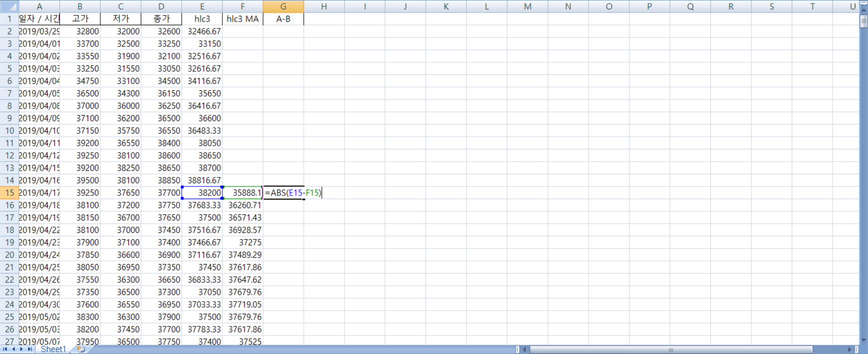The image size is (868, 354).
Task: Click the horizontal scrollbar thumb
Action: [671, 349]
